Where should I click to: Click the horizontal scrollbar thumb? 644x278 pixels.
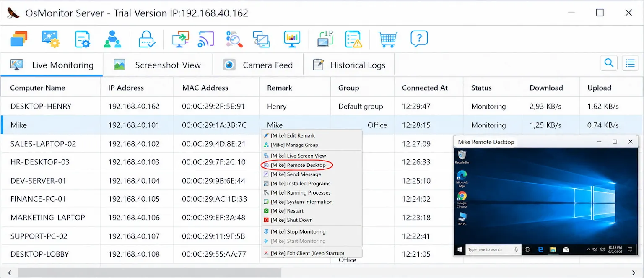click(x=149, y=273)
